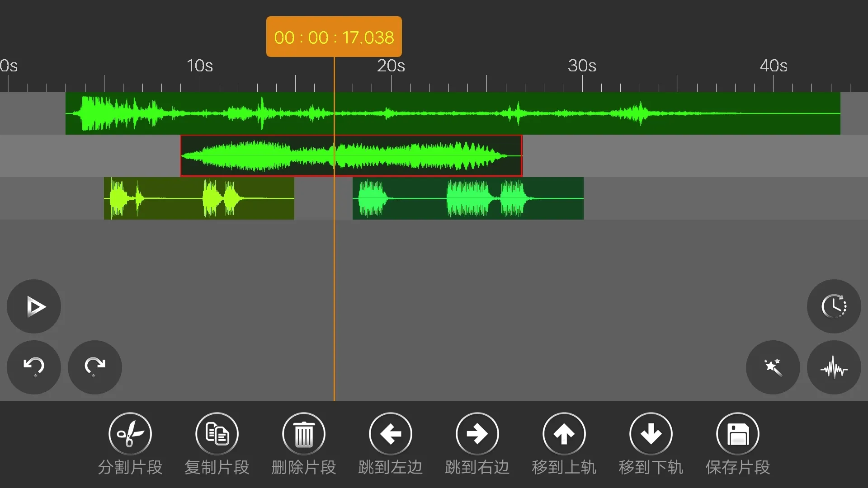This screenshot has width=868, height=488.
Task: Click the orange timecode 00:00:17.038 label
Action: (x=334, y=37)
